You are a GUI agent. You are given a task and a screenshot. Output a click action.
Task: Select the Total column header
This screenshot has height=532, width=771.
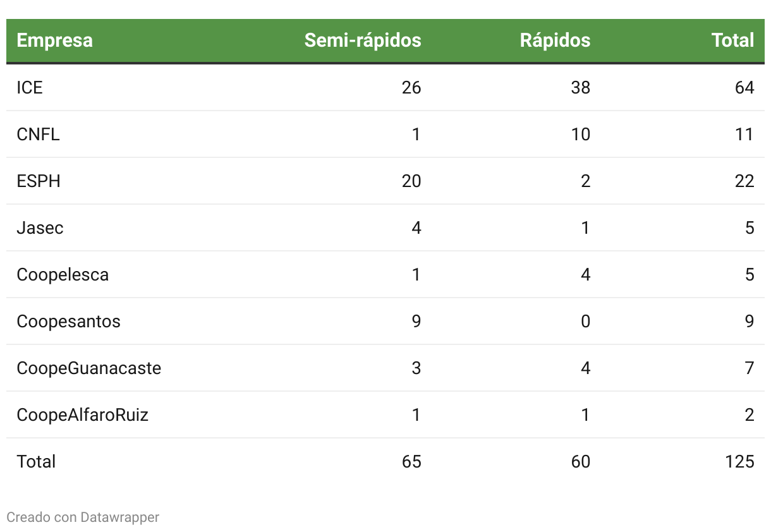pyautogui.click(x=732, y=40)
